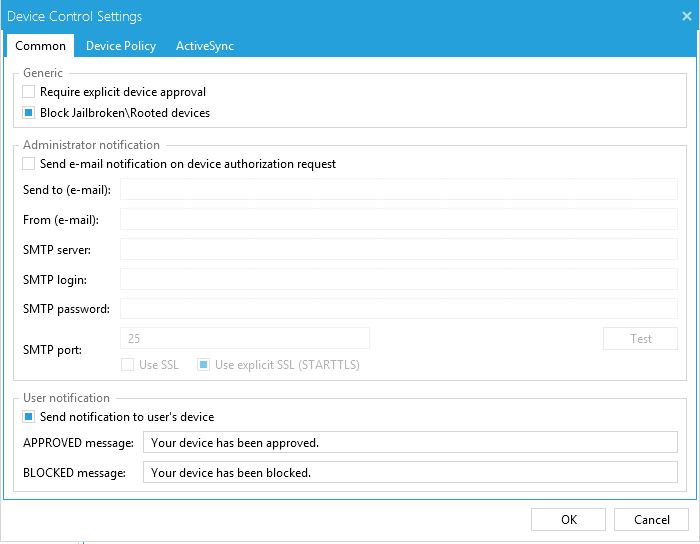Viewport: 700px width, 544px height.
Task: Open the ActiveSync tab
Action: (x=204, y=46)
